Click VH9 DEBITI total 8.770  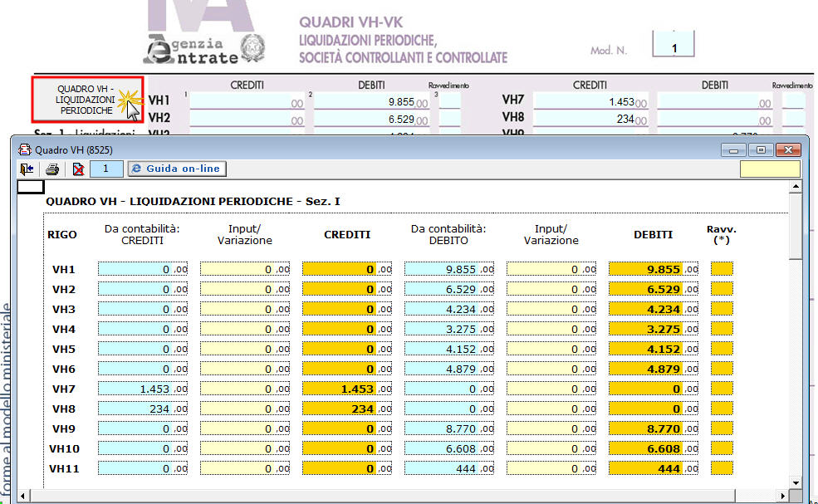coord(653,428)
